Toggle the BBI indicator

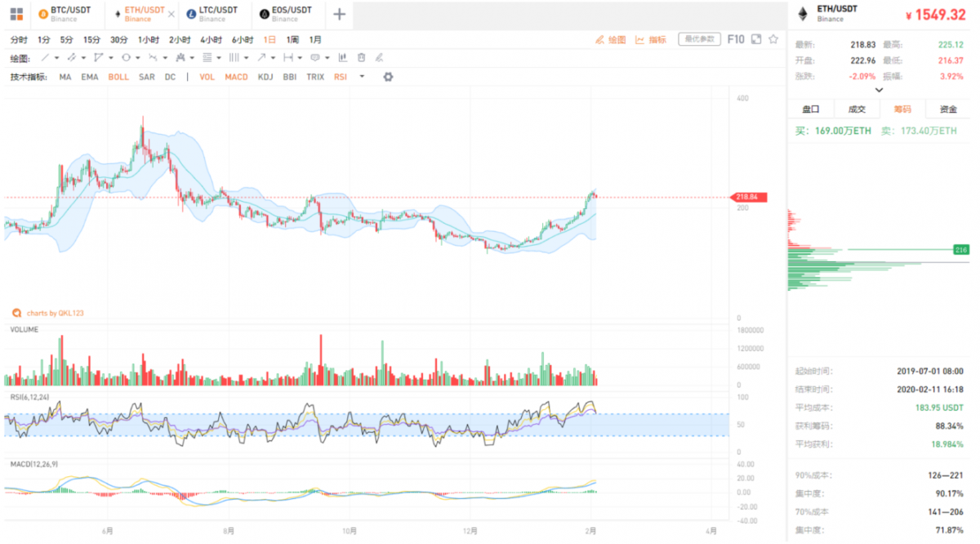(290, 77)
